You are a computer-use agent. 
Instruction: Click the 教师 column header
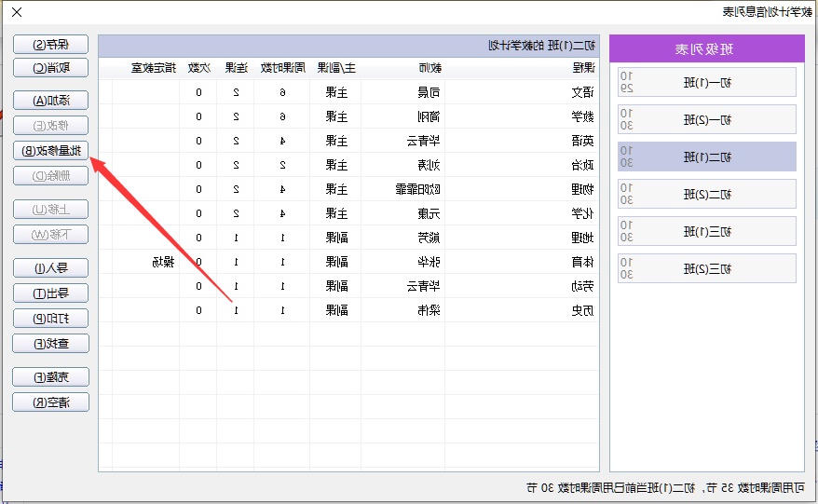(x=429, y=68)
